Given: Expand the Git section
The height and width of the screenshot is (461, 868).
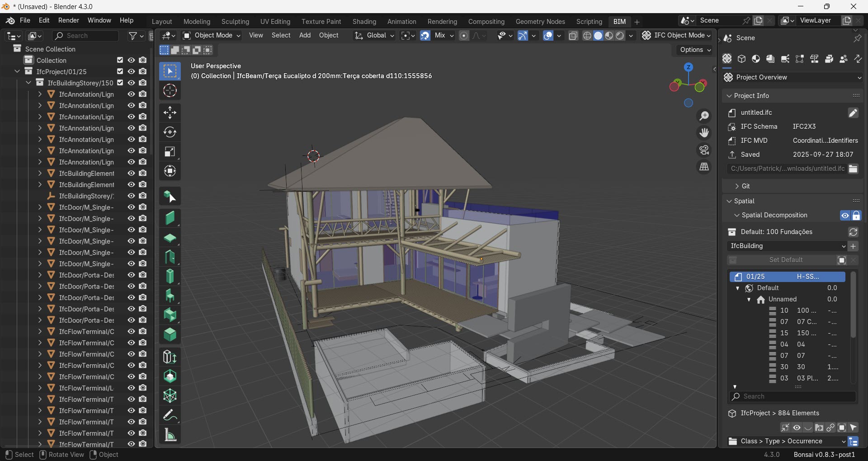Looking at the screenshot, I should click(745, 186).
